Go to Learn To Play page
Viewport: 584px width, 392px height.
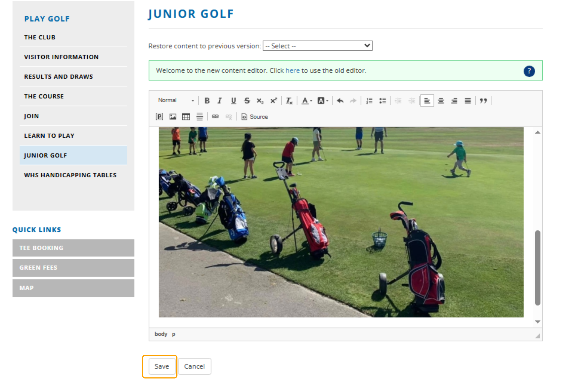[49, 136]
